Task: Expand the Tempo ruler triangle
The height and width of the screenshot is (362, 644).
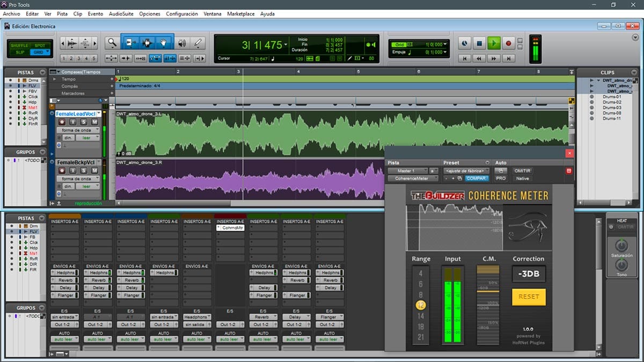Action: pos(54,79)
